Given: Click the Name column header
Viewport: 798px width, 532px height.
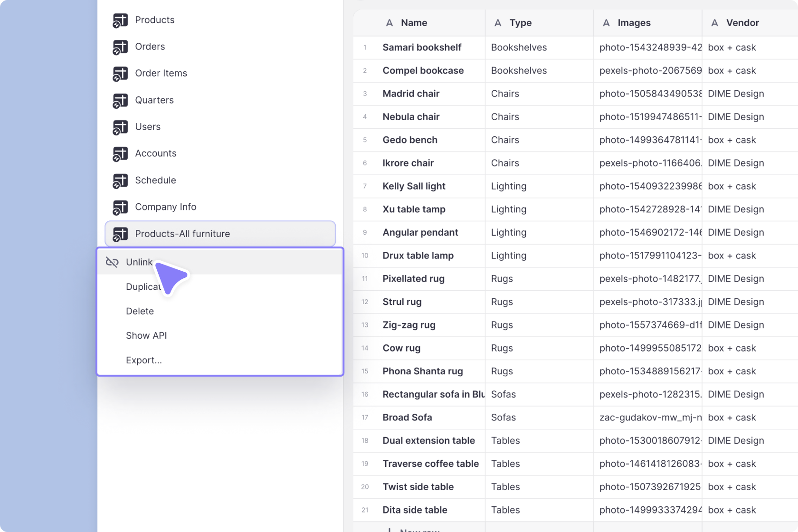Looking at the screenshot, I should pyautogui.click(x=414, y=23).
